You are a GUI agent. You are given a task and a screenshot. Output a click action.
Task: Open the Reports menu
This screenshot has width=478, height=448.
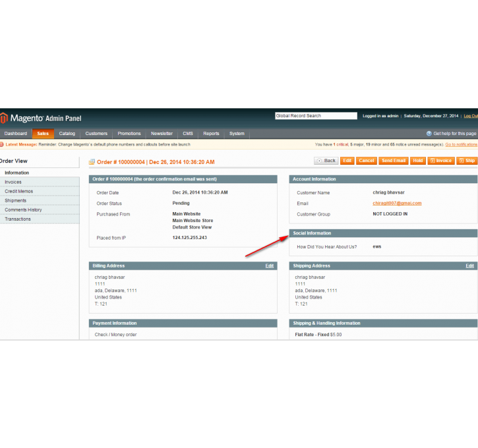click(211, 133)
